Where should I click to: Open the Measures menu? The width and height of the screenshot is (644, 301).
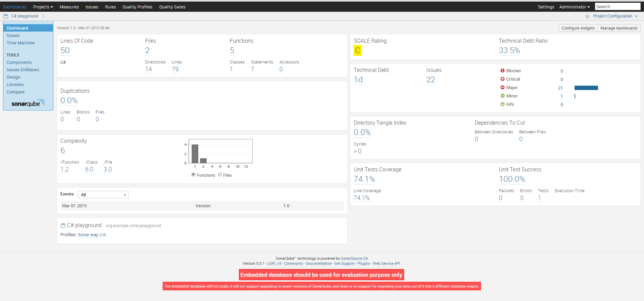69,7
